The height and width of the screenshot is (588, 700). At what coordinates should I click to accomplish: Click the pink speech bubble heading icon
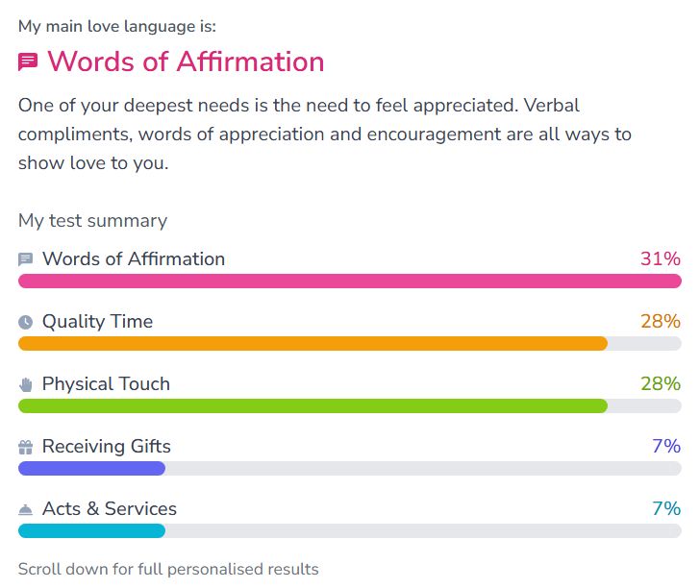pyautogui.click(x=29, y=62)
